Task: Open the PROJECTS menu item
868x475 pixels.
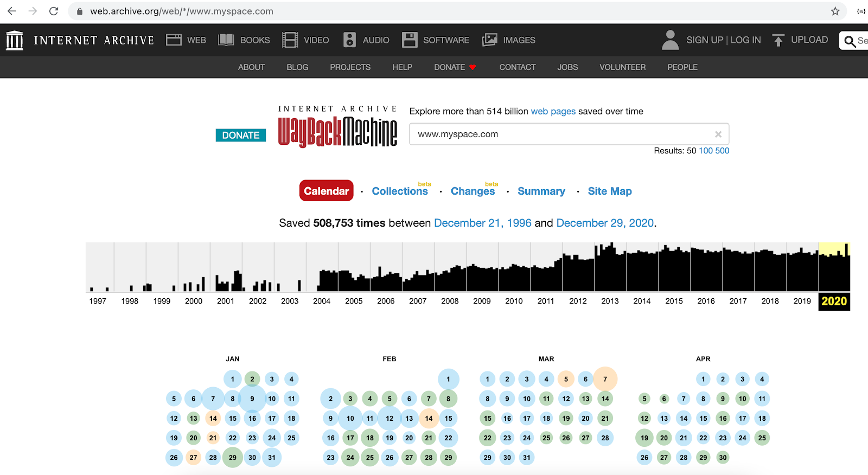Action: pyautogui.click(x=350, y=67)
